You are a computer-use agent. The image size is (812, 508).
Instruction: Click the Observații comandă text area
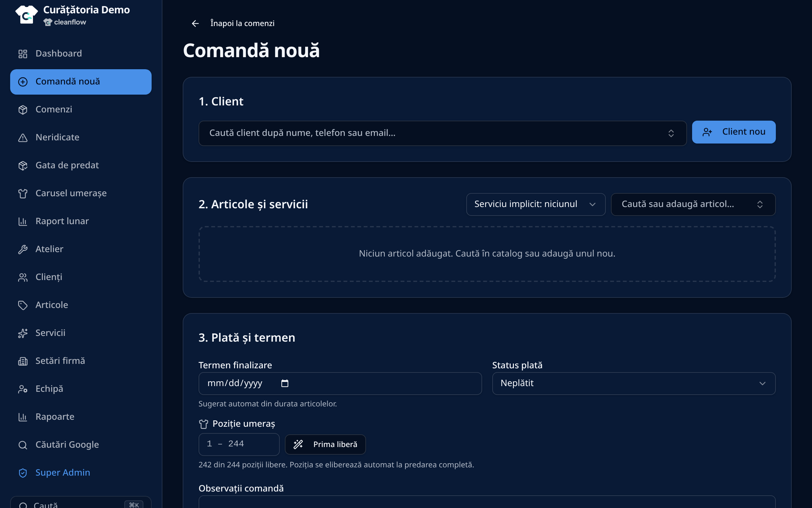(x=487, y=502)
